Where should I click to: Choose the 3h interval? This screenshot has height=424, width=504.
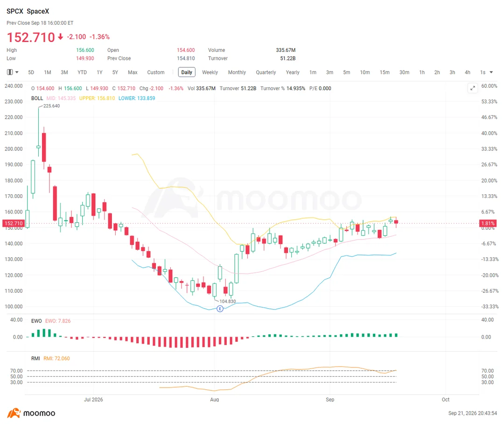tap(452, 72)
